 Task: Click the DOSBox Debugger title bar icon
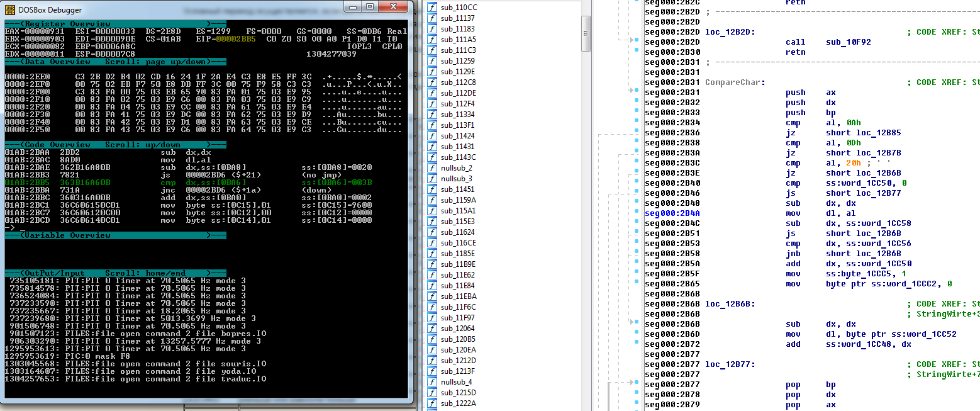(x=11, y=9)
